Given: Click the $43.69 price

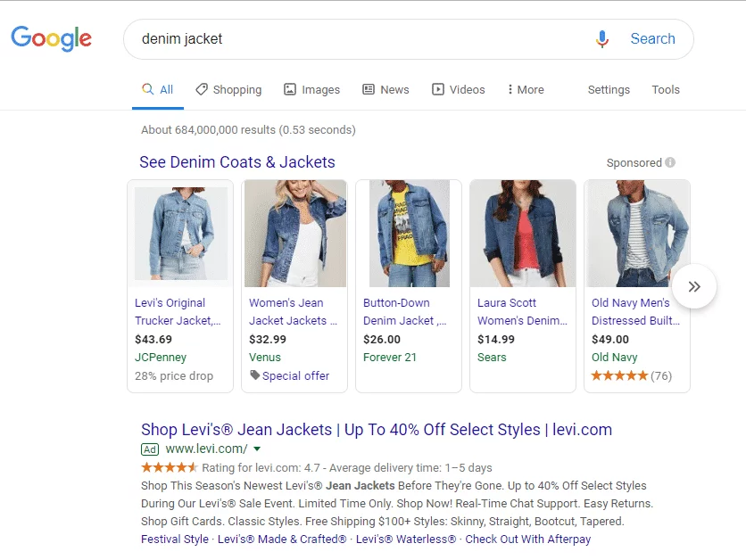Looking at the screenshot, I should pyautogui.click(x=153, y=340).
